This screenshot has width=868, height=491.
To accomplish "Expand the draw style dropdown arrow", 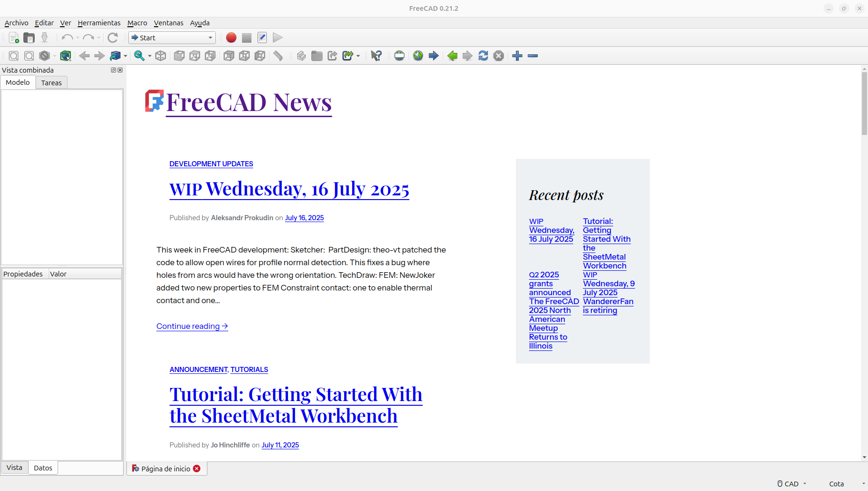I will [55, 56].
